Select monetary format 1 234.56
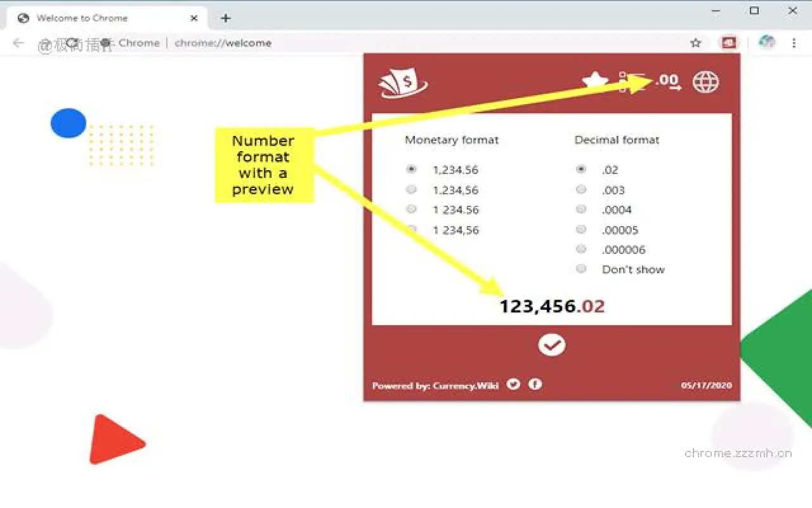 point(412,209)
